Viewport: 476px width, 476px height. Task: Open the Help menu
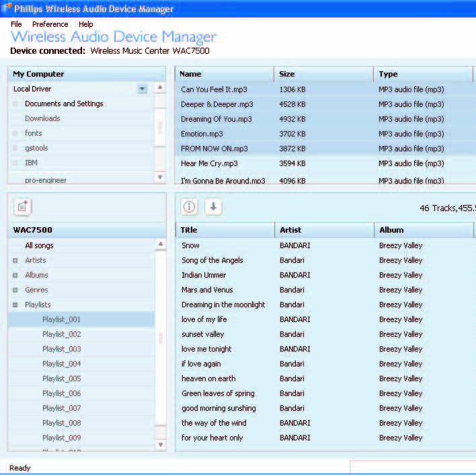click(x=85, y=24)
